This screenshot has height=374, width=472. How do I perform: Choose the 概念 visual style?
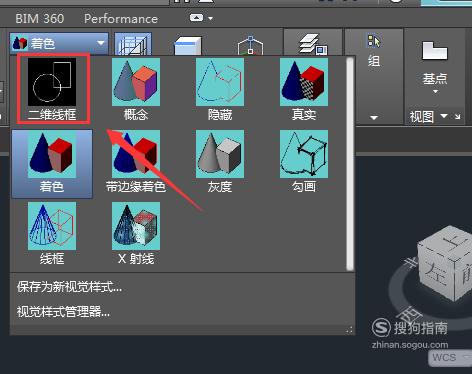tap(136, 89)
